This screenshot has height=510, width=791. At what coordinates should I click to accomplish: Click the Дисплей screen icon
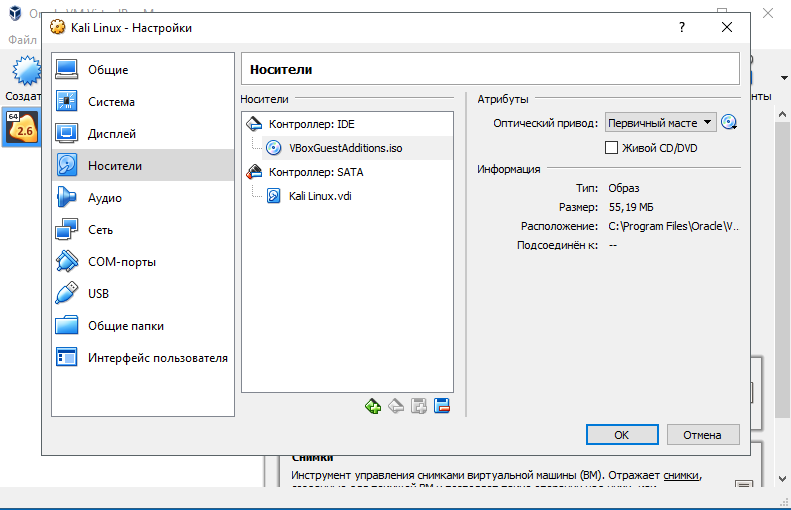point(67,133)
